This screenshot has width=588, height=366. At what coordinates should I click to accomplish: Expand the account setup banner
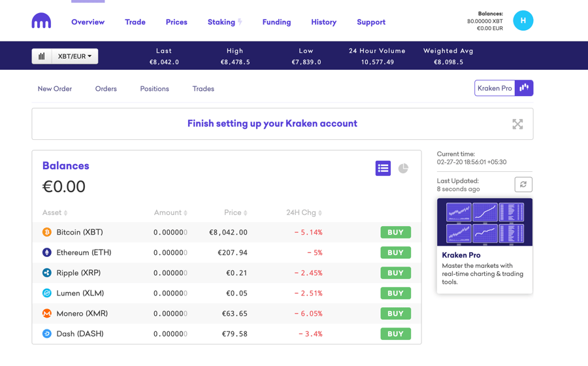pyautogui.click(x=517, y=124)
